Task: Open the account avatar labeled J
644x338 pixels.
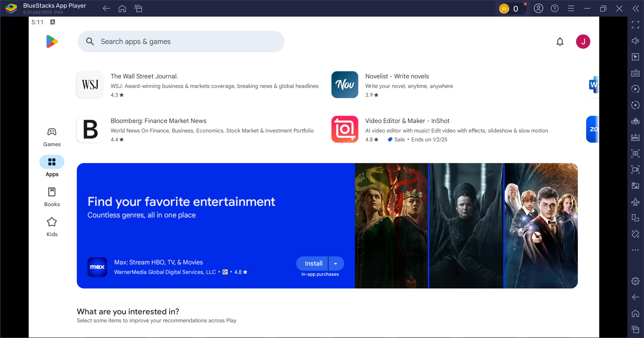Action: coord(583,42)
